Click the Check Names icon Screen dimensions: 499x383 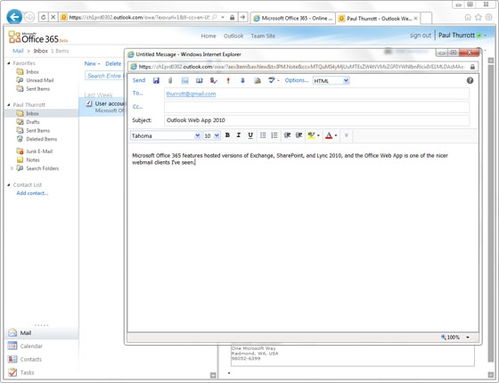coord(214,80)
